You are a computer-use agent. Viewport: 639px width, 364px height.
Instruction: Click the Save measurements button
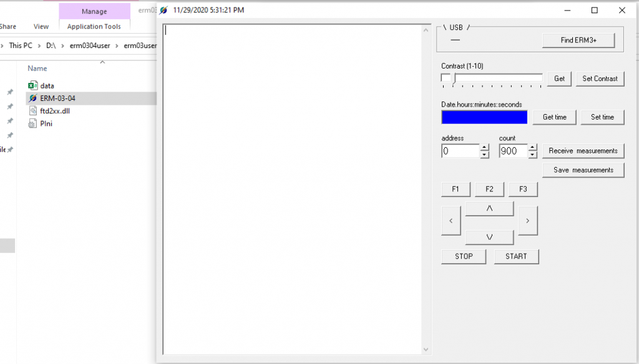[x=583, y=170]
